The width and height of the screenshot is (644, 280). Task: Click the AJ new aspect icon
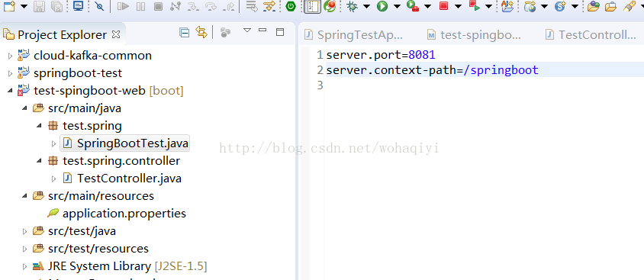pos(507,6)
